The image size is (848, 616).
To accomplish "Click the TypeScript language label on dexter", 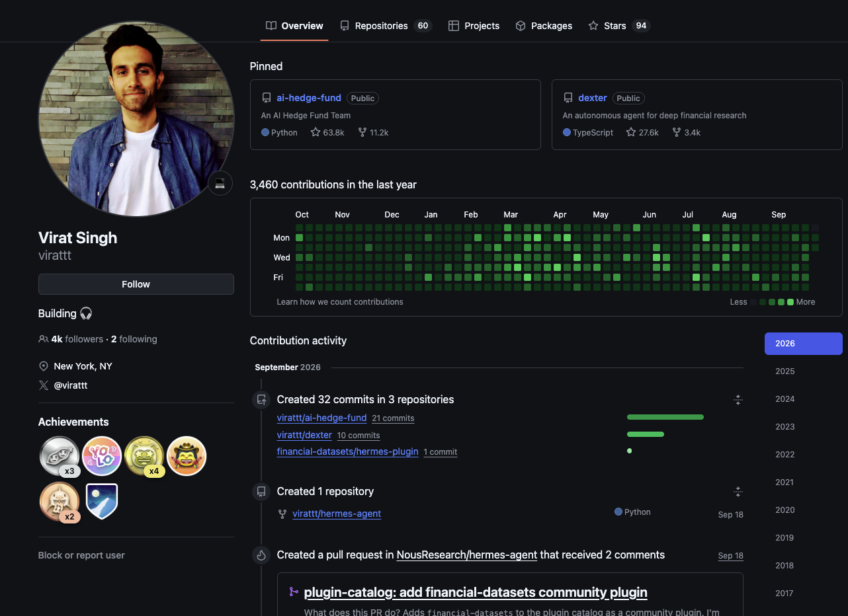I will (x=593, y=132).
